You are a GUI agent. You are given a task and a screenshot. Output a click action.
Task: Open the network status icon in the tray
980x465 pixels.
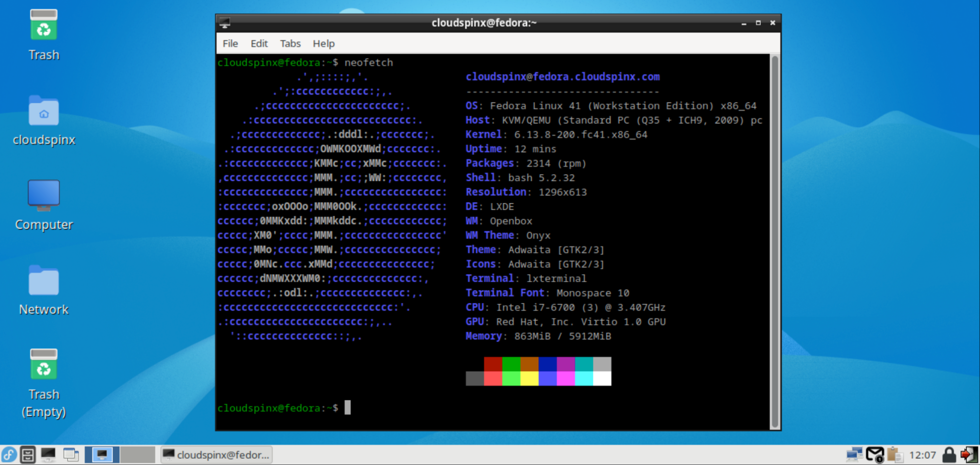[x=856, y=454]
